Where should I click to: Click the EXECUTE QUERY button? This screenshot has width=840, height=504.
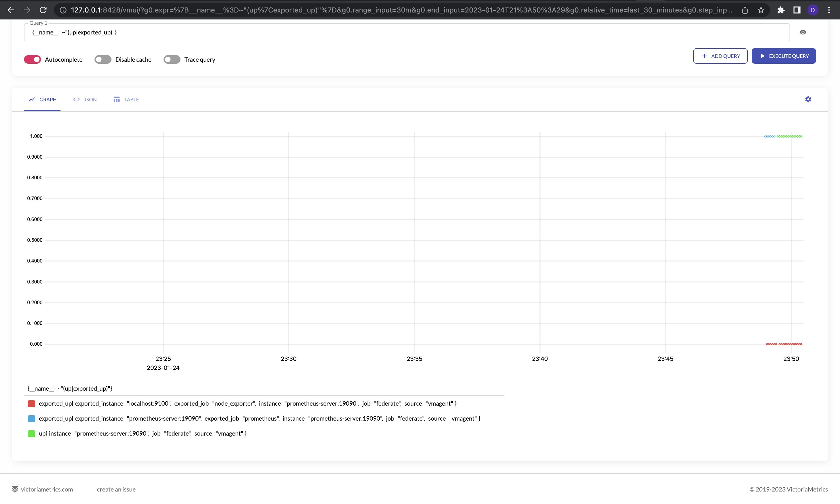tap(783, 56)
